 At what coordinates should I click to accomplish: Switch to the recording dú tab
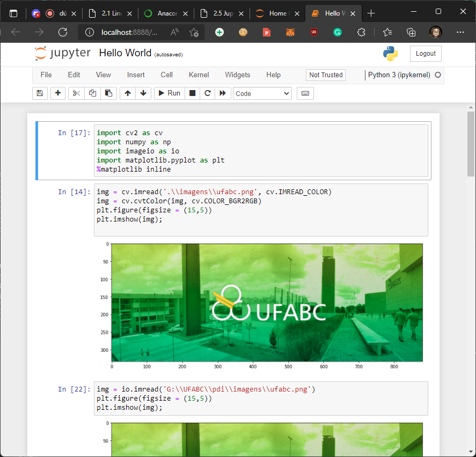pyautogui.click(x=55, y=13)
